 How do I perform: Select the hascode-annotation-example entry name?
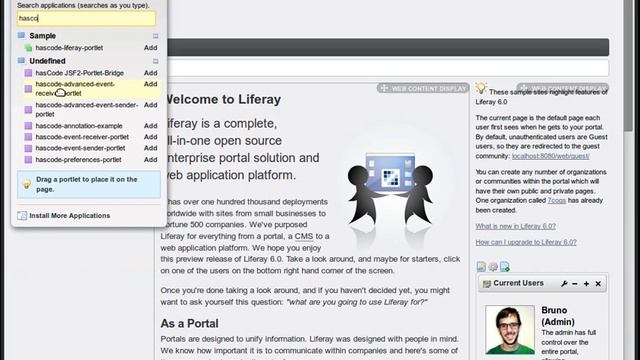point(79,126)
